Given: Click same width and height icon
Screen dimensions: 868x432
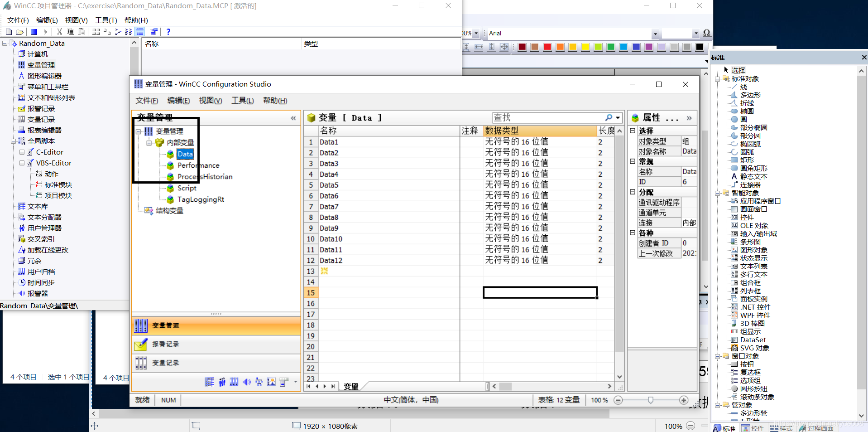Looking at the screenshot, I should point(504,47).
